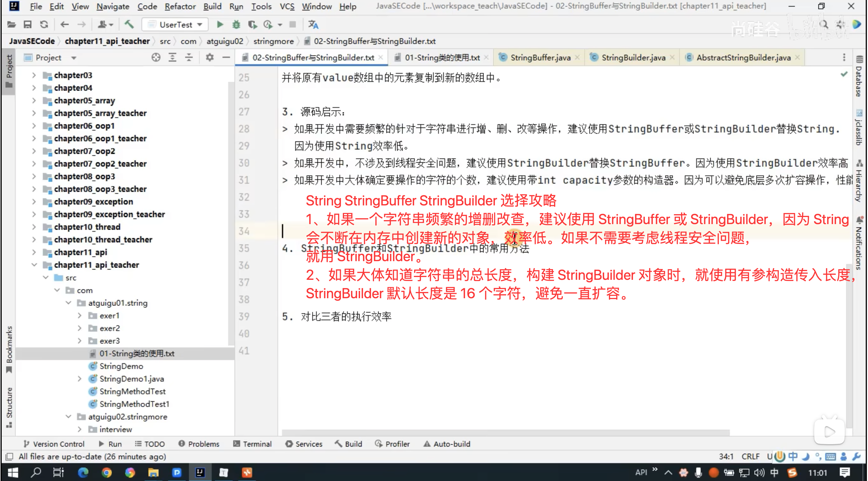The height and width of the screenshot is (481, 868).
Task: Collapse all in Project panel
Action: pyautogui.click(x=189, y=58)
